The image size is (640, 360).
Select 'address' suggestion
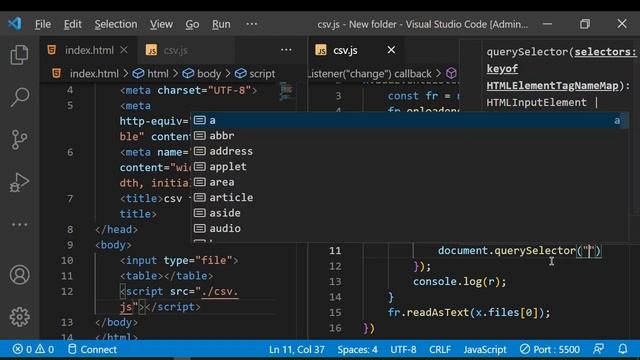(409, 151)
